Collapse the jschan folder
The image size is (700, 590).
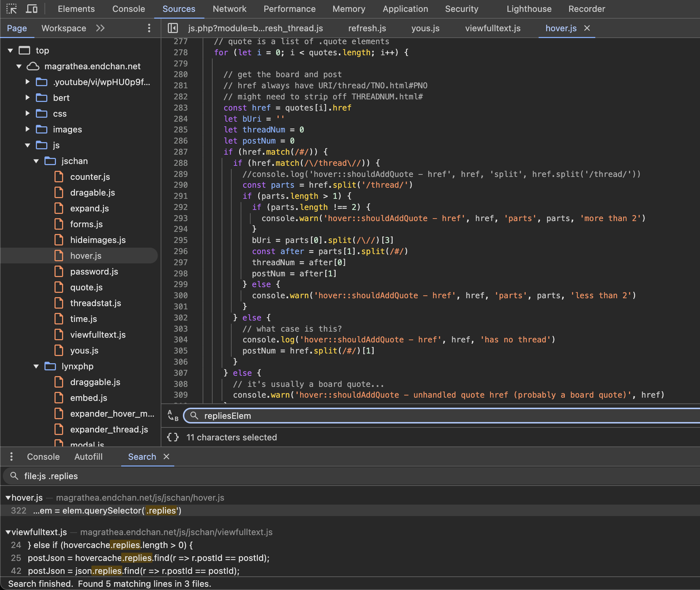tap(36, 161)
